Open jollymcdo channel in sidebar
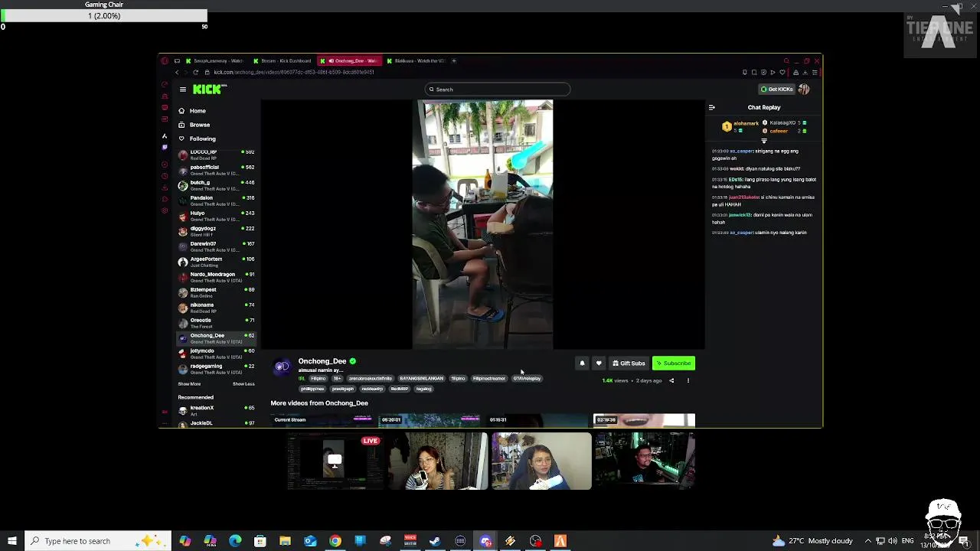This screenshot has width=980, height=551. (216, 354)
